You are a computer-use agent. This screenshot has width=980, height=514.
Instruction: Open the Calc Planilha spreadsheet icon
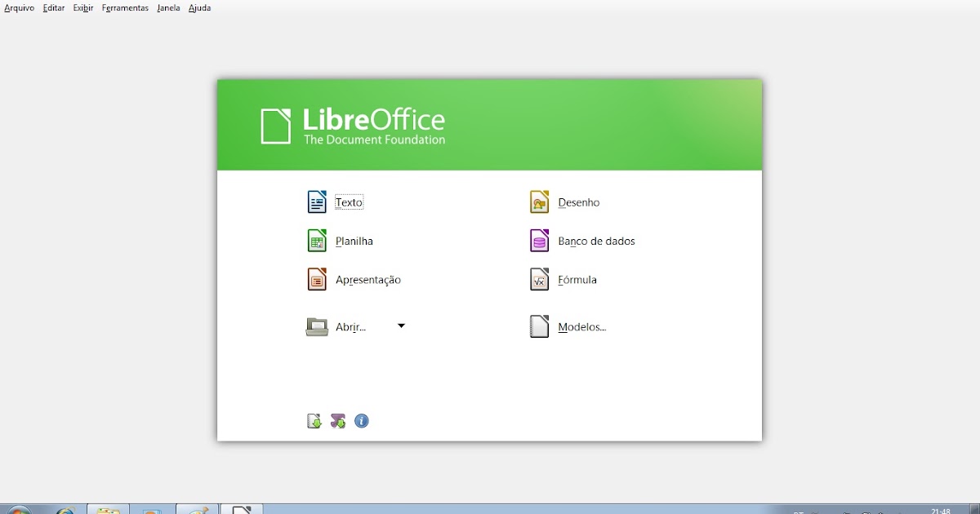317,240
